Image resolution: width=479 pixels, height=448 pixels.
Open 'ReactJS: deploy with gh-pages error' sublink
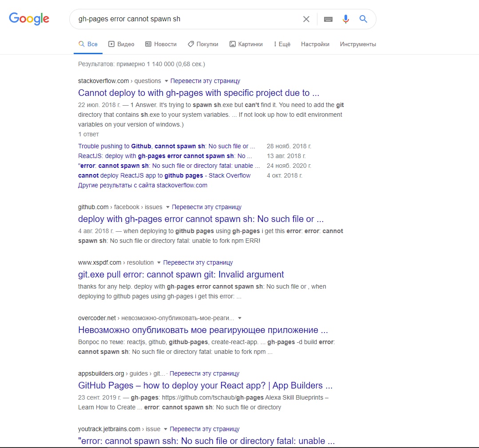[x=165, y=156]
